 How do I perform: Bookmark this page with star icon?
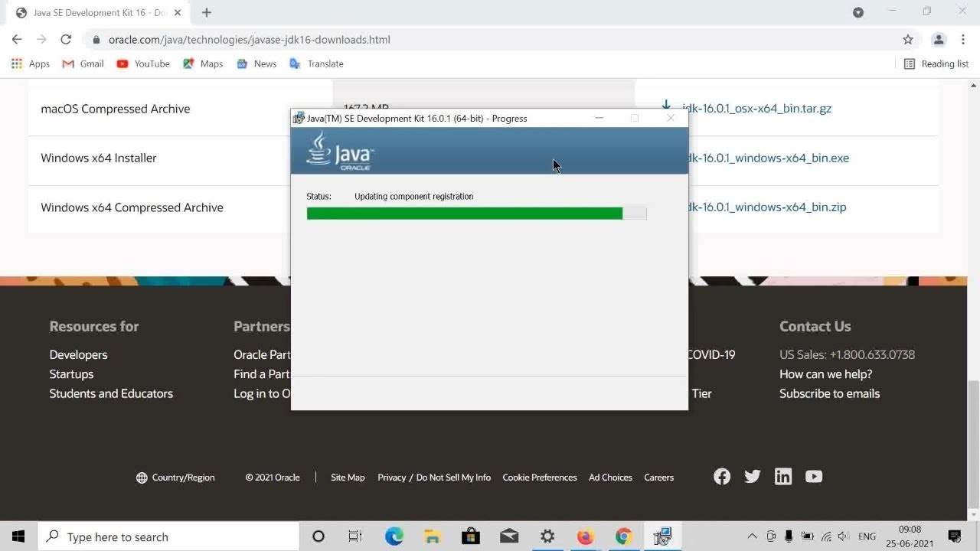908,40
